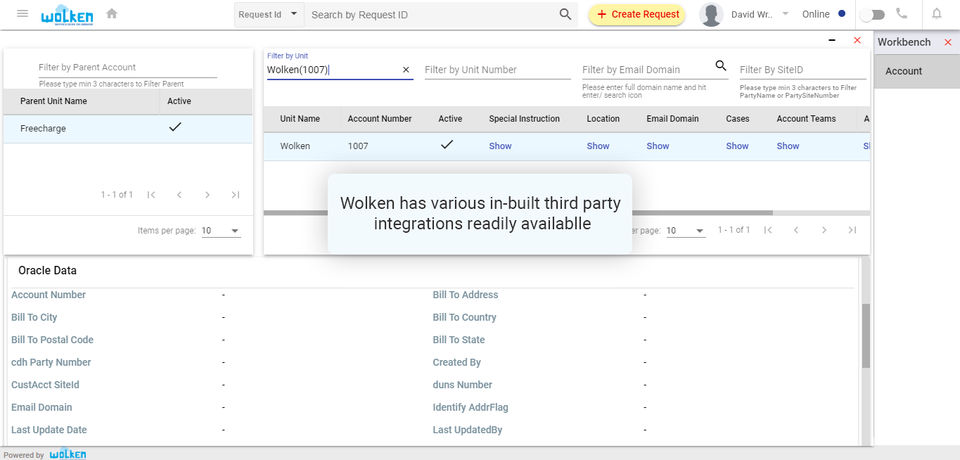Click the Online status indicator
960x460 pixels.
[823, 14]
